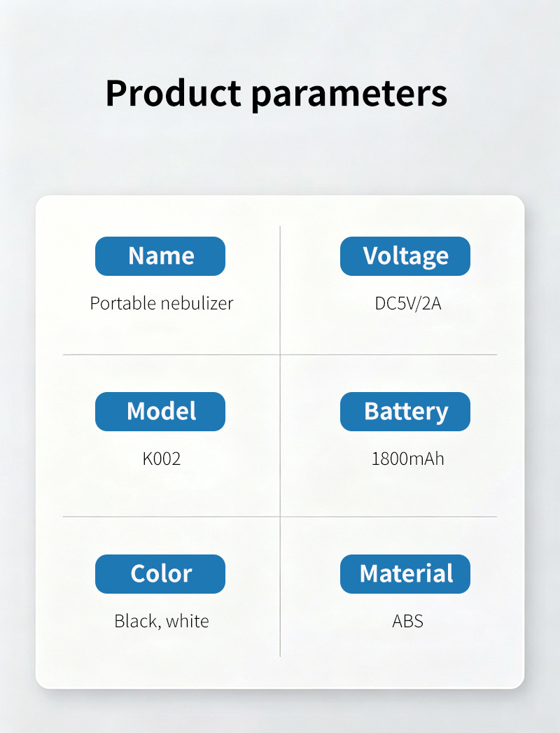The height and width of the screenshot is (733, 560).
Task: Click the vertical divider between columns
Action: click(x=280, y=441)
